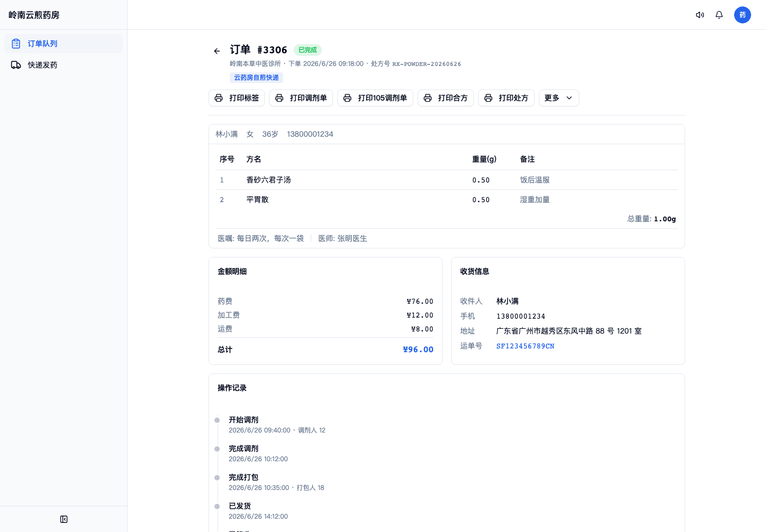This screenshot has width=766, height=532.
Task: Click the 已完成 status badge
Action: coord(307,50)
